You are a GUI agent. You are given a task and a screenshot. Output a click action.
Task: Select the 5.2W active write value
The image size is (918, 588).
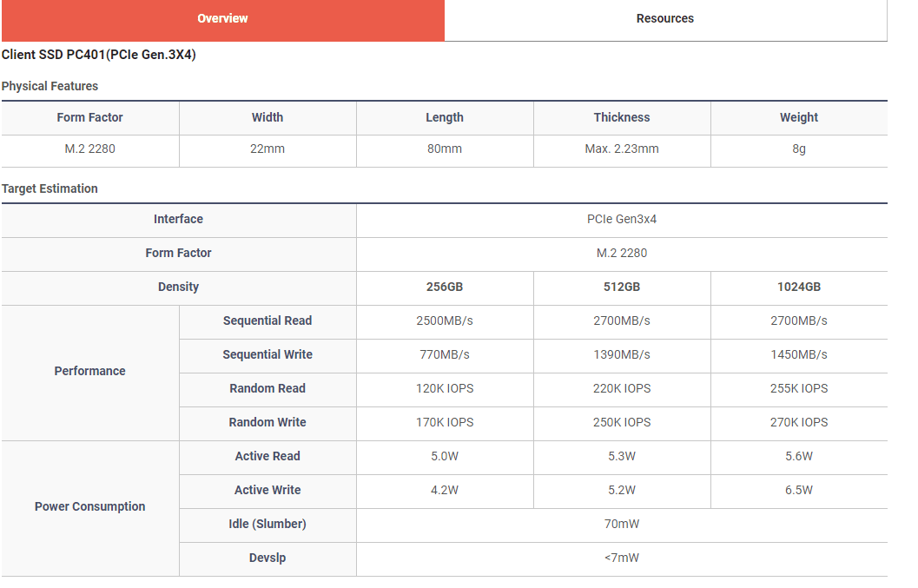622,490
